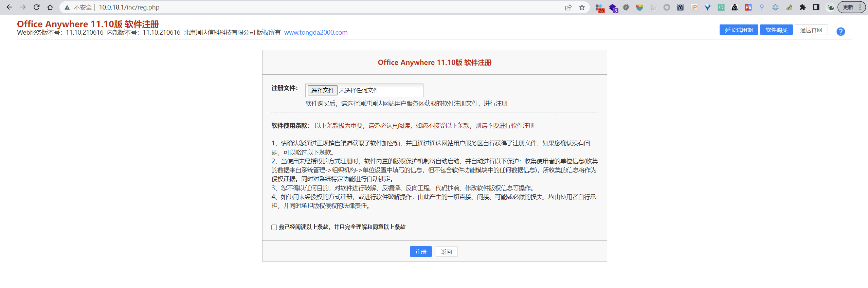Open the cursor-blocked extension icon
Image resolution: width=868 pixels, height=288 pixels.
[653, 7]
